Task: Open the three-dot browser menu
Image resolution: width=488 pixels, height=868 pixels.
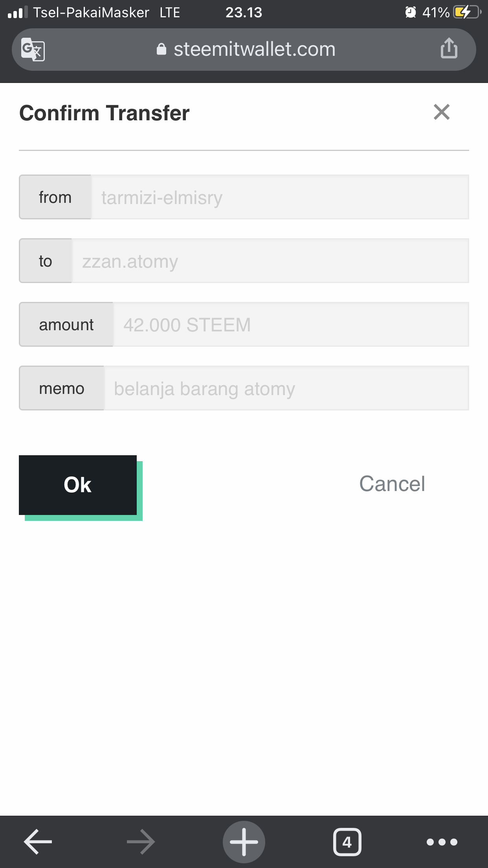Action: [x=442, y=842]
